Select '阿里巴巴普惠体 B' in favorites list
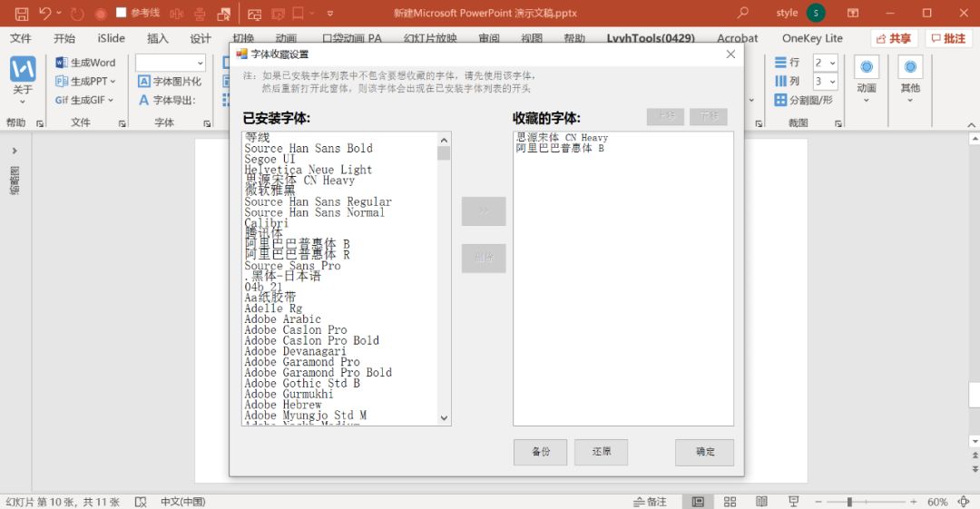The image size is (980, 509). tap(560, 148)
